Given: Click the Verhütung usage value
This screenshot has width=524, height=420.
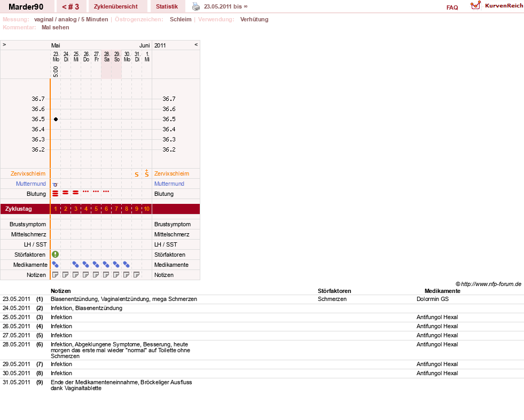Looking at the screenshot, I should pyautogui.click(x=254, y=19).
